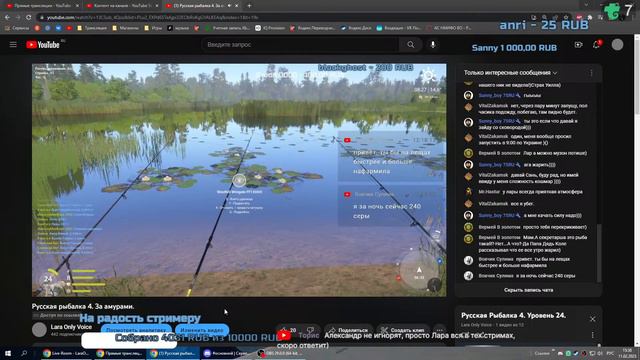Click the Создать клип button
Screen dimensions: 640x360
pyautogui.click(x=403, y=330)
